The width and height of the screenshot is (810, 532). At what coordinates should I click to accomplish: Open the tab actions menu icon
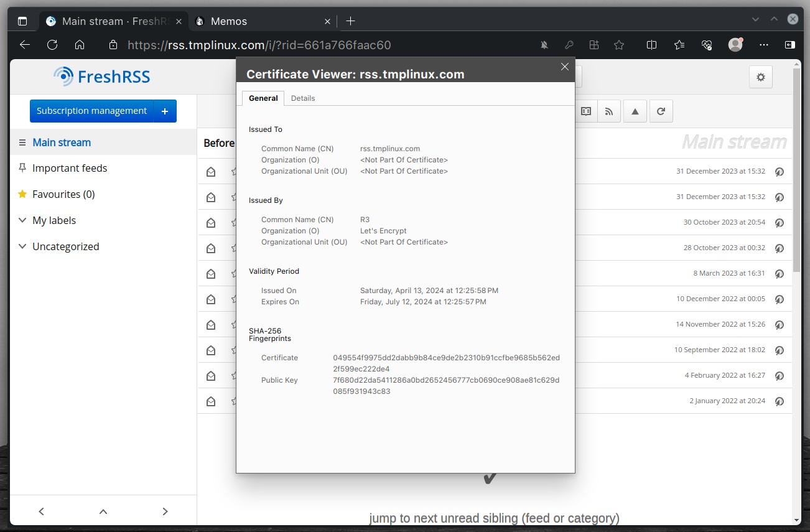click(x=22, y=21)
